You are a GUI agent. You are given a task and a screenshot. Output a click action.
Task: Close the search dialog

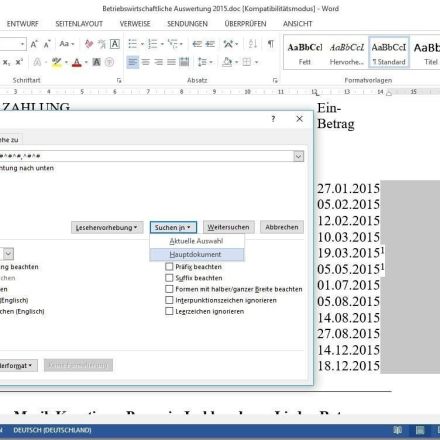pyautogui.click(x=299, y=119)
